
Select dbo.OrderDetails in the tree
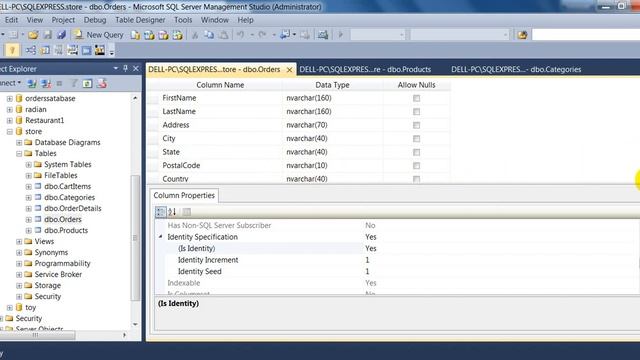[73, 209]
